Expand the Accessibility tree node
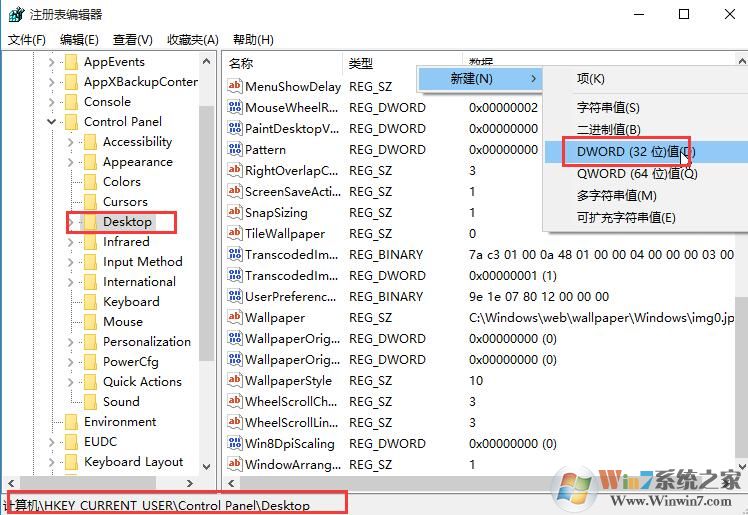This screenshot has height=515, width=748. 71,142
